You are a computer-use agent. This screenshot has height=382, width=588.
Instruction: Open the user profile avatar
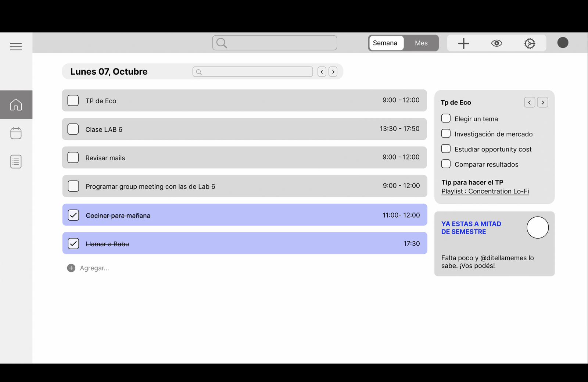point(563,43)
